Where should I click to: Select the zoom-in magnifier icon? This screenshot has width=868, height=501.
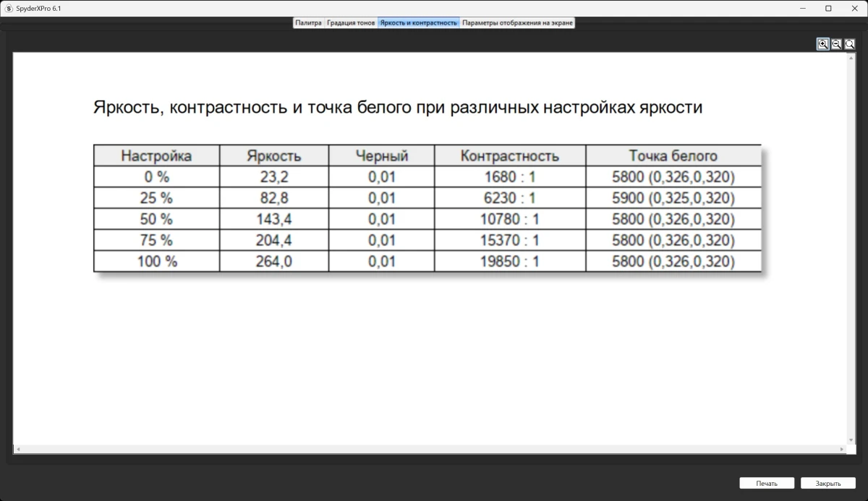pyautogui.click(x=822, y=44)
